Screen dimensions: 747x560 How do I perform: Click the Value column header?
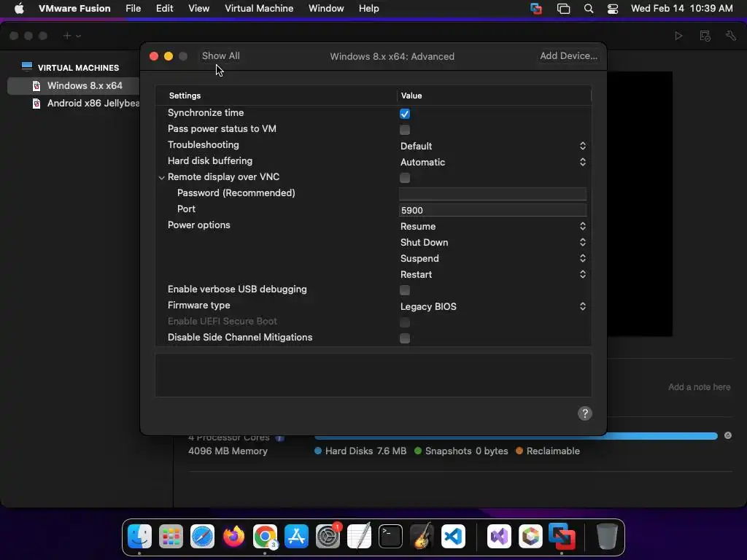(411, 96)
